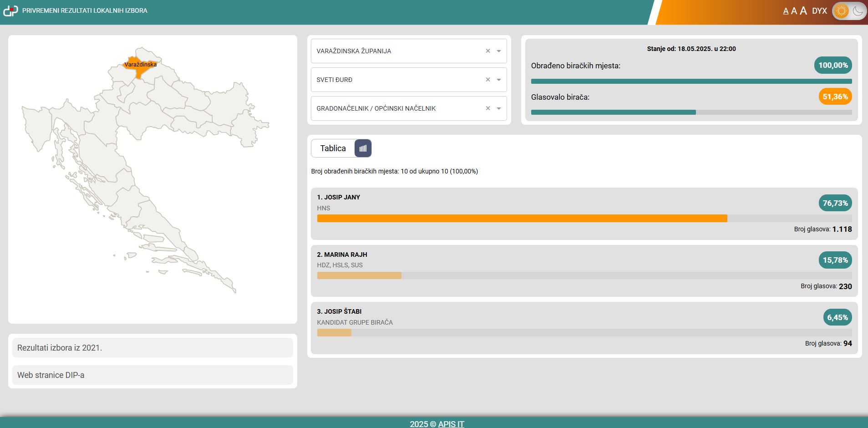Open the county combo box Varaždinska županija
868x428 pixels.
pyautogui.click(x=409, y=51)
